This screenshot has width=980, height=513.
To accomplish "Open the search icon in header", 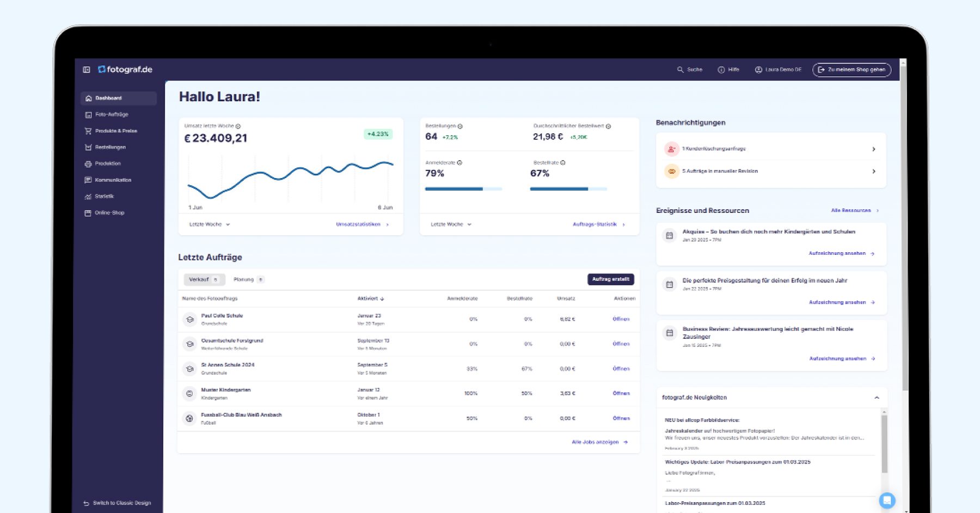I will click(x=680, y=70).
